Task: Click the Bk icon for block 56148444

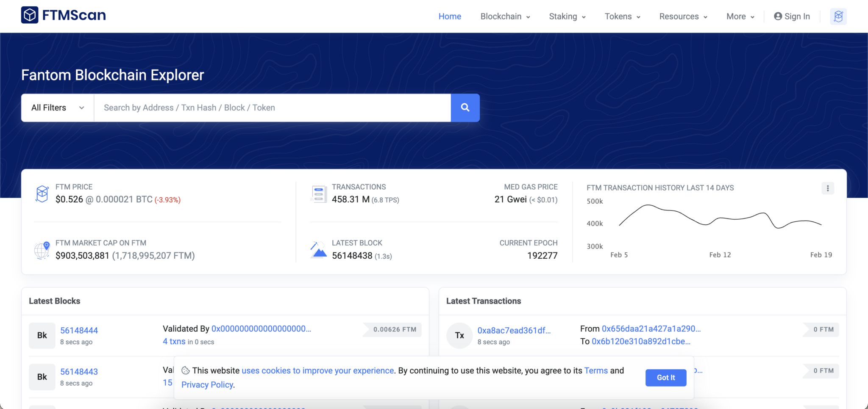Action: click(42, 335)
